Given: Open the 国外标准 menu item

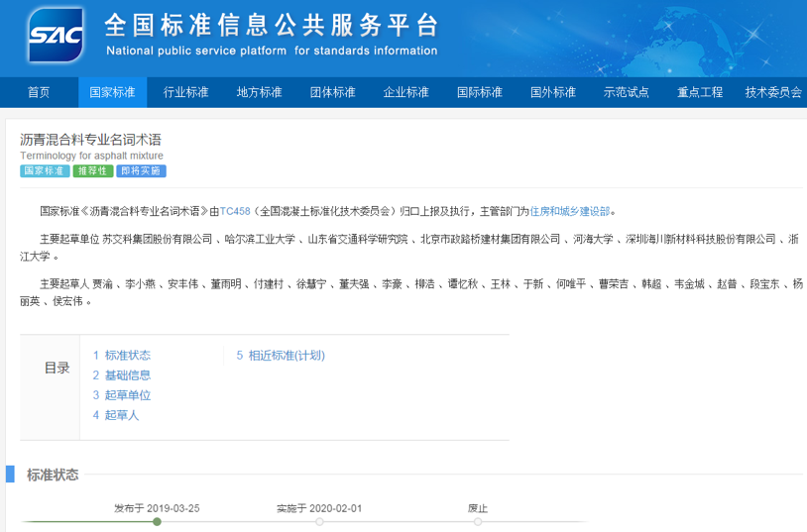Looking at the screenshot, I should coord(552,92).
